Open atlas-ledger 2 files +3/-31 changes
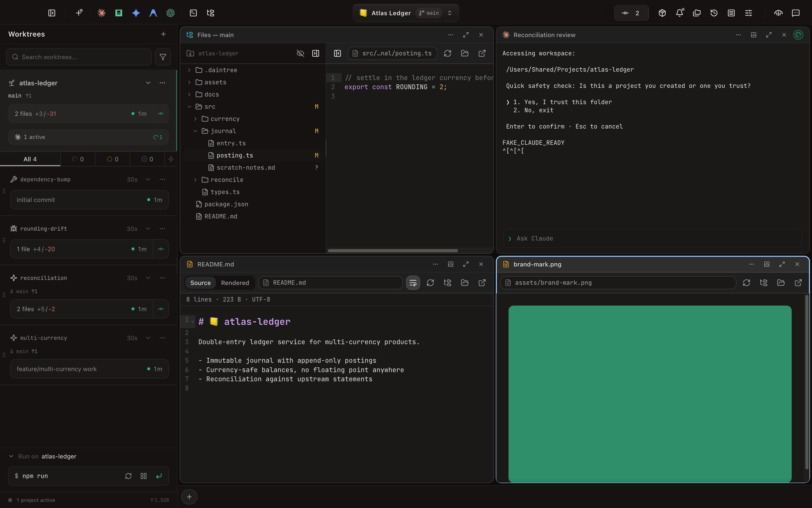This screenshot has height=508, width=812. pos(80,114)
